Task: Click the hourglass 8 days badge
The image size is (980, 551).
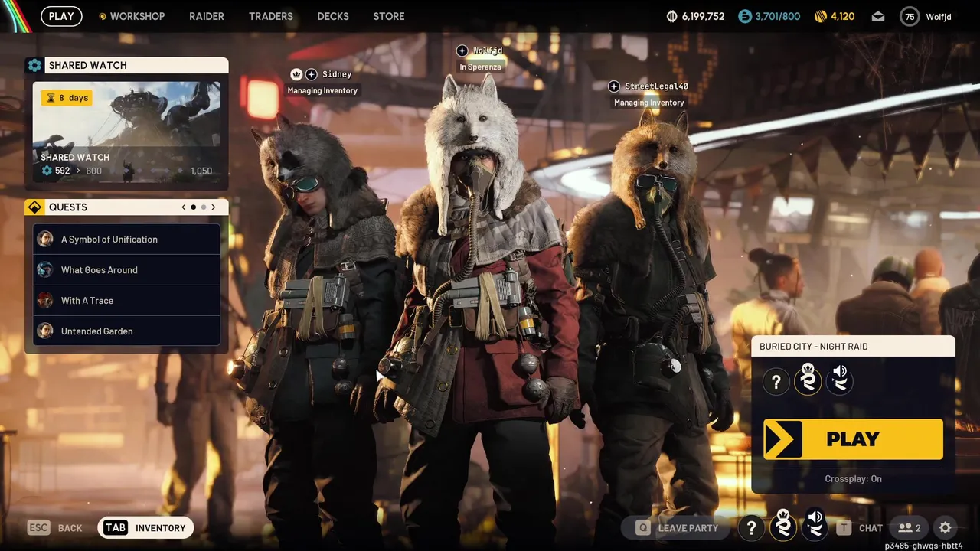Action: point(67,98)
